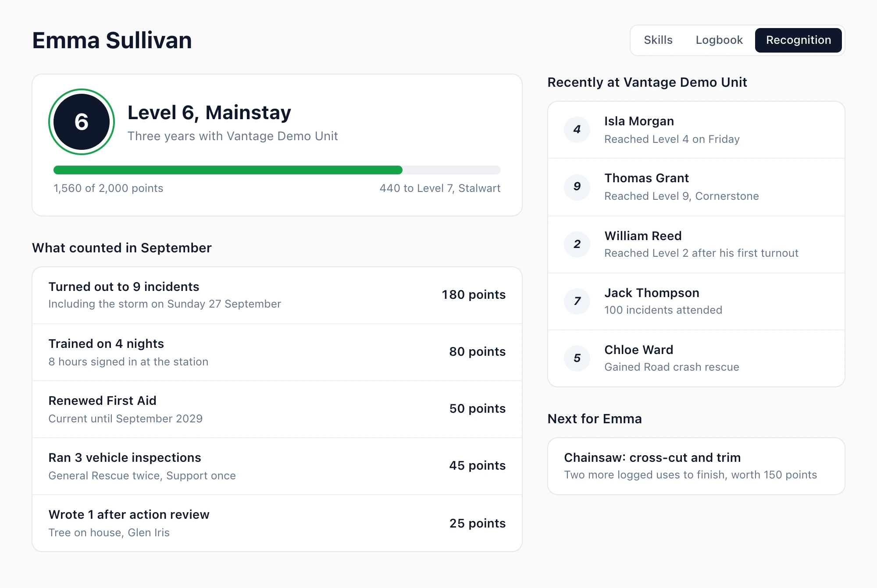Image resolution: width=877 pixels, height=588 pixels.
Task: Click the 'Level 6, Mainstay' title
Action: (209, 113)
